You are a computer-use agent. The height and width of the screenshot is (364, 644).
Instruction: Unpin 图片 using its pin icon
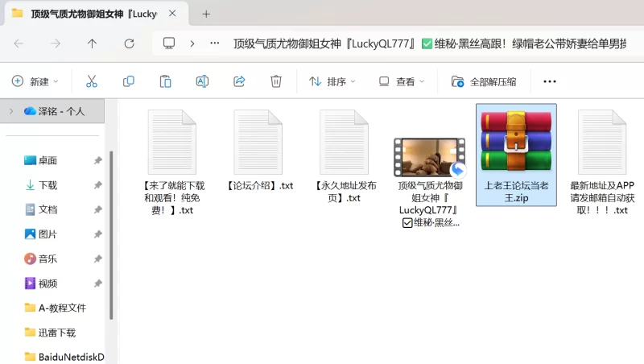(97, 234)
